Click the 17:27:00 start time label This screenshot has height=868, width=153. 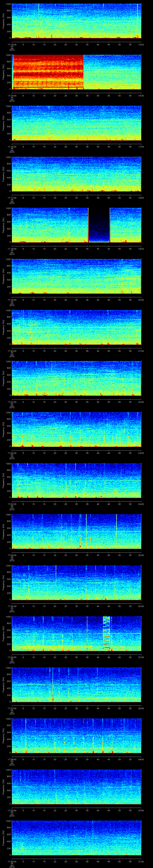click(12, 708)
